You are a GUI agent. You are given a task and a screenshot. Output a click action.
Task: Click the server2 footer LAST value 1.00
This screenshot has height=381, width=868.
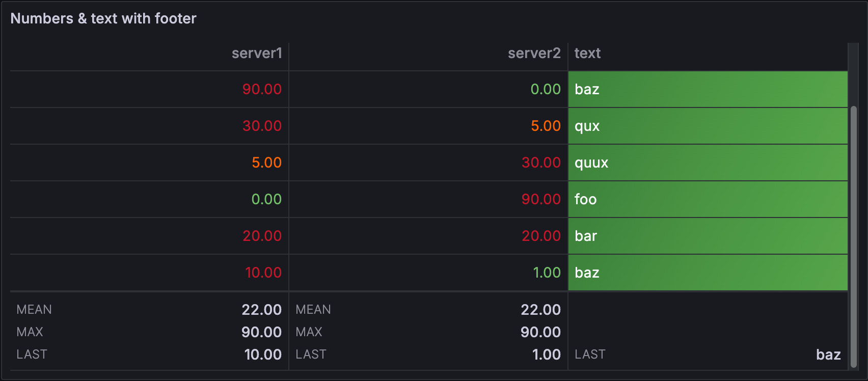coord(546,355)
